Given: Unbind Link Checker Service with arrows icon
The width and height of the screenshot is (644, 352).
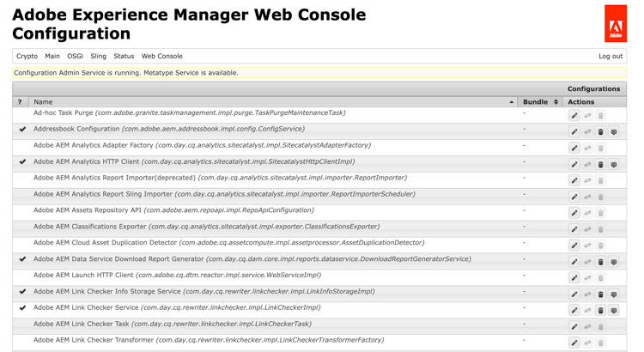Looking at the screenshot, I should 587,310.
